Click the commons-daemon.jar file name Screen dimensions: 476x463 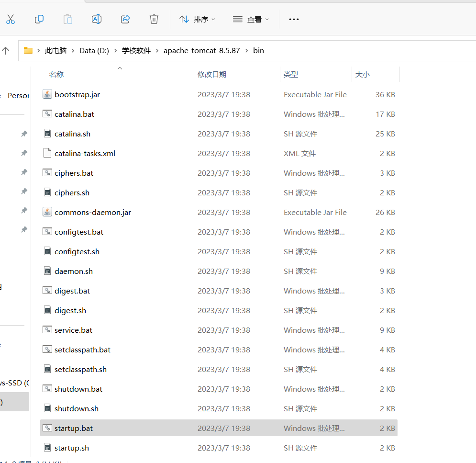(93, 213)
